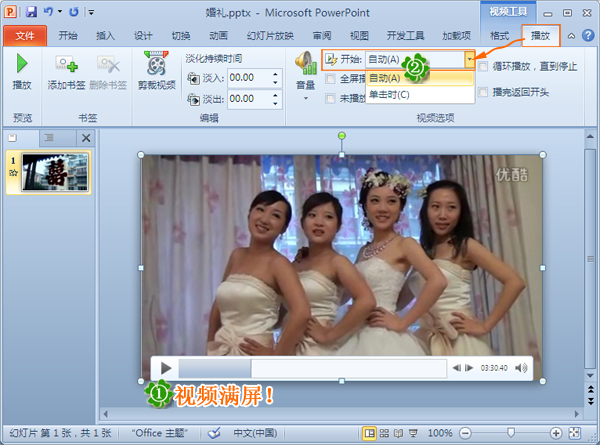600x445 pixels.
Task: Switch to the 审阅 ribbon tab
Action: (x=322, y=36)
